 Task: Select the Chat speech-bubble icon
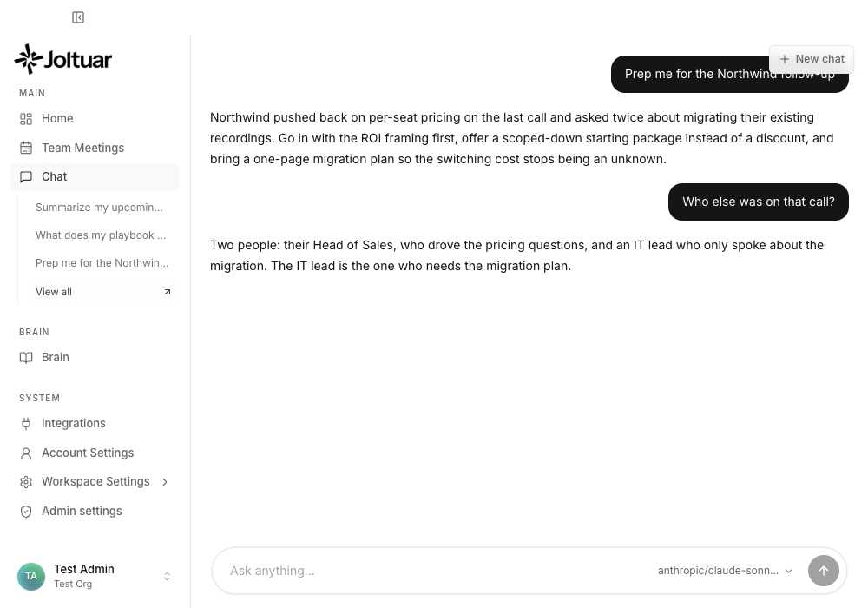pyautogui.click(x=26, y=176)
